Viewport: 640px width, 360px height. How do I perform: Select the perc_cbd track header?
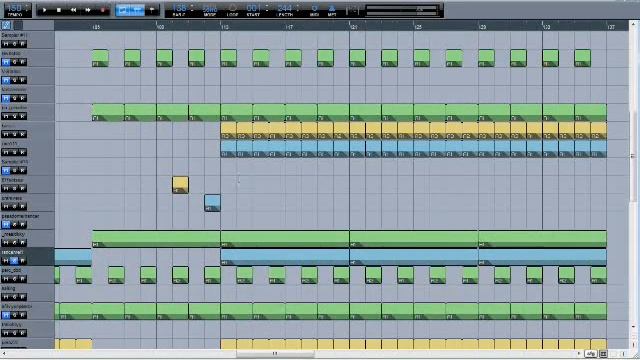point(27,275)
